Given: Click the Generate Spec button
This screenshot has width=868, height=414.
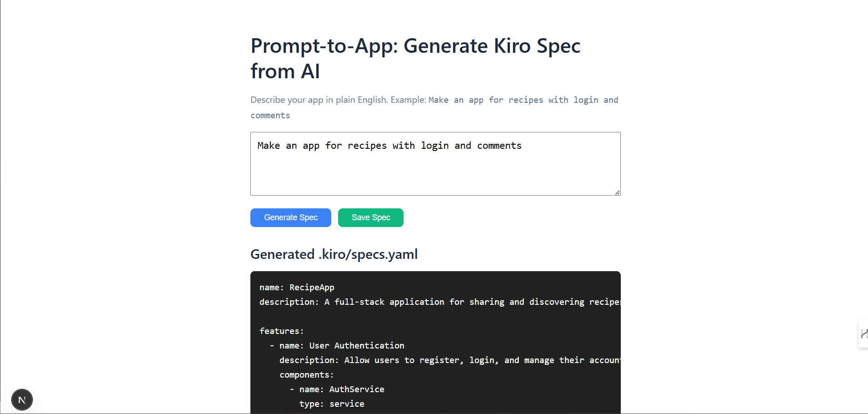Looking at the screenshot, I should click(290, 217).
